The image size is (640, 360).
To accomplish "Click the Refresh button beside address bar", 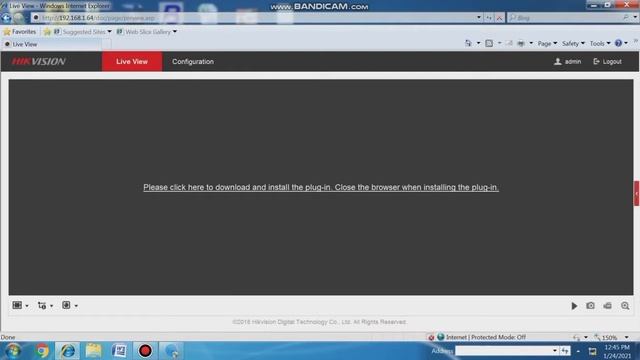I will 489,18.
